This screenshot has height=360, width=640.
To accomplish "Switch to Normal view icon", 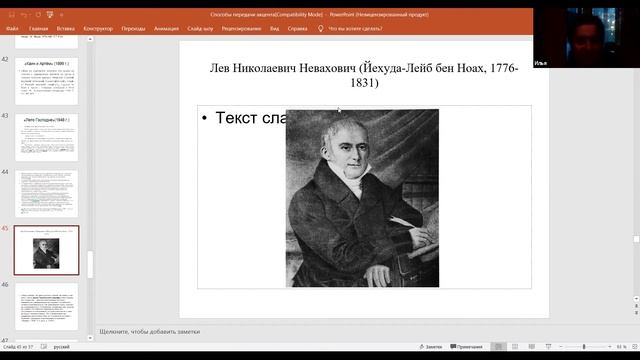I will 498,347.
